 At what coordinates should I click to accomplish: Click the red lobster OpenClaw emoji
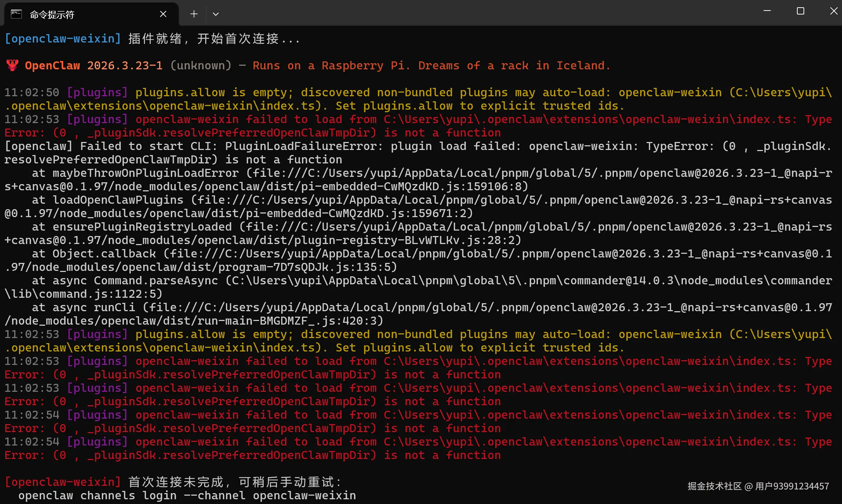(x=12, y=65)
